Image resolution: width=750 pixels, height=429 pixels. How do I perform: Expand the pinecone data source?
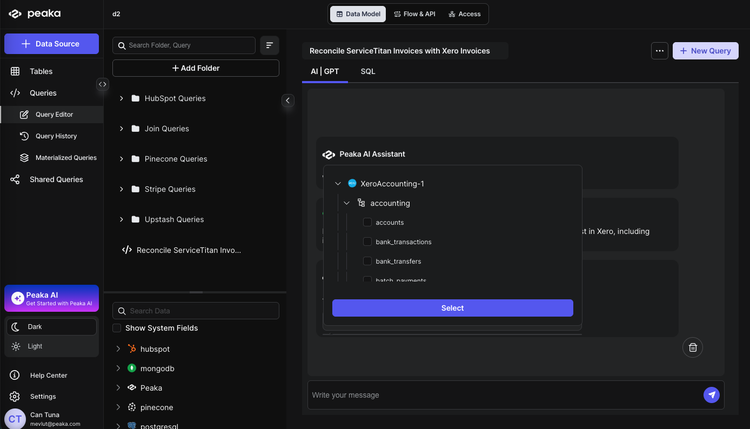coord(118,407)
